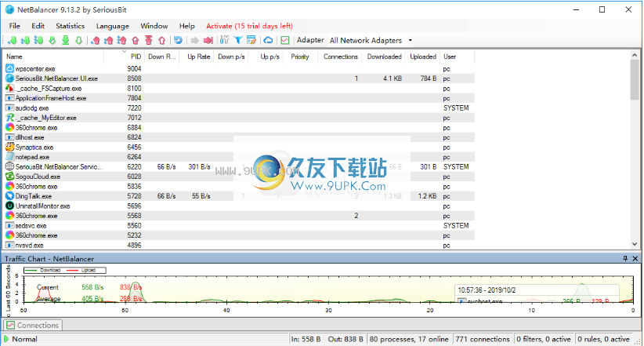
Task: Select the ApplicationFrameHost.exe row
Action: click(x=239, y=98)
